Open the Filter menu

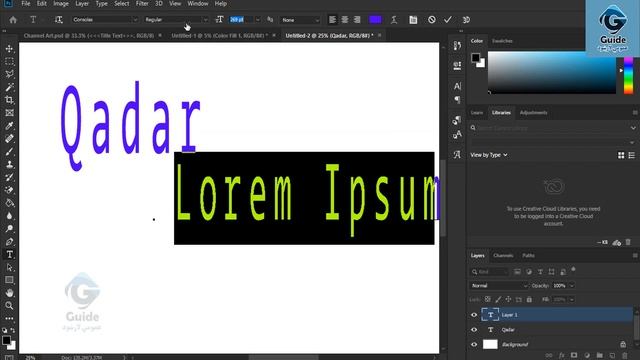coord(142,4)
